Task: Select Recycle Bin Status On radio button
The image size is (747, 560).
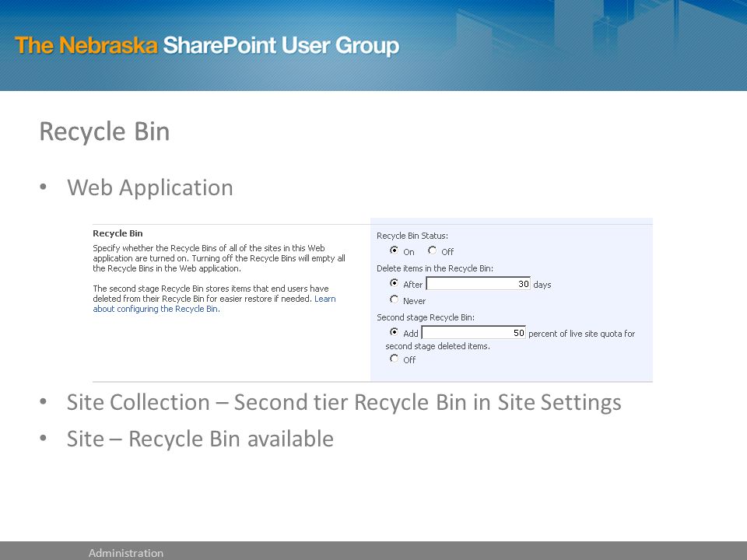Action: tap(394, 250)
